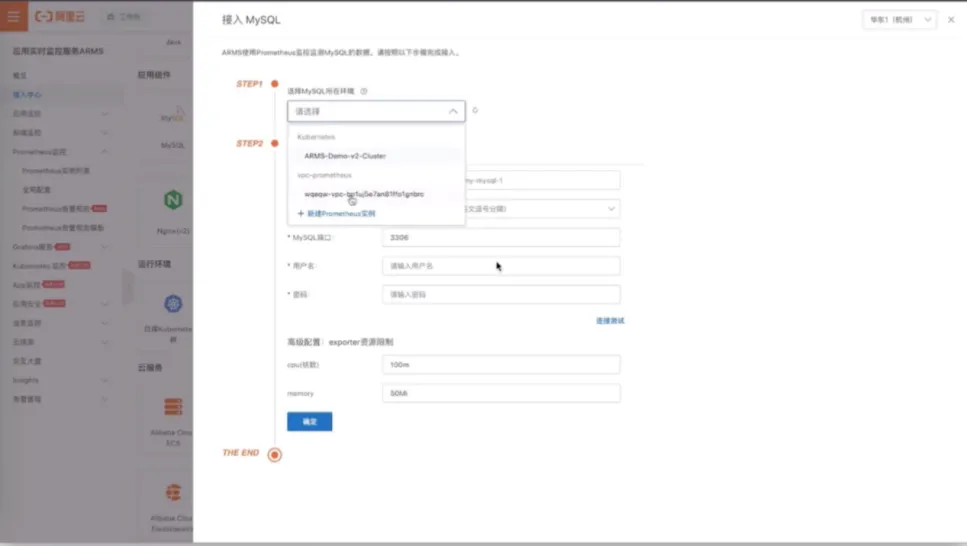Click the refresh icon beside the environment dropdown
Viewport: 967px width, 546px height.
point(475,110)
